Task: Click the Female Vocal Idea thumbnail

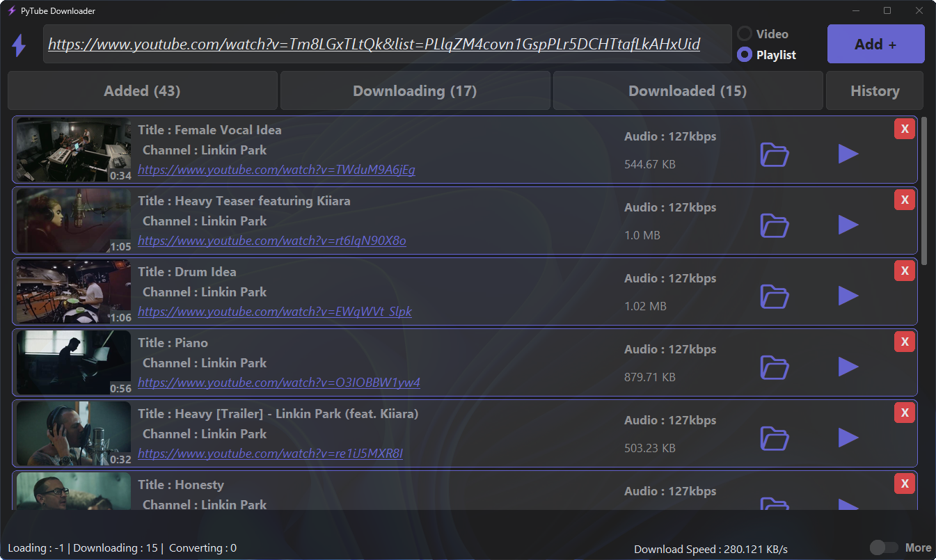Action: (x=74, y=150)
